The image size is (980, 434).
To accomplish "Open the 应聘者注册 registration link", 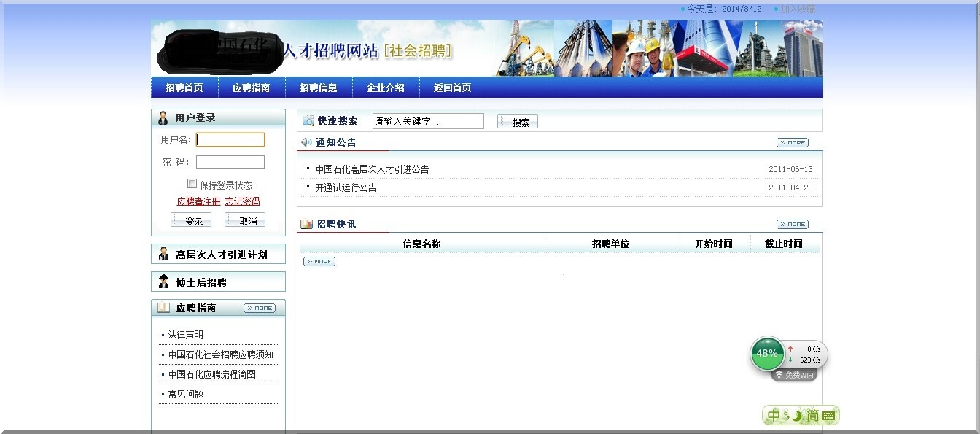I will coord(198,201).
